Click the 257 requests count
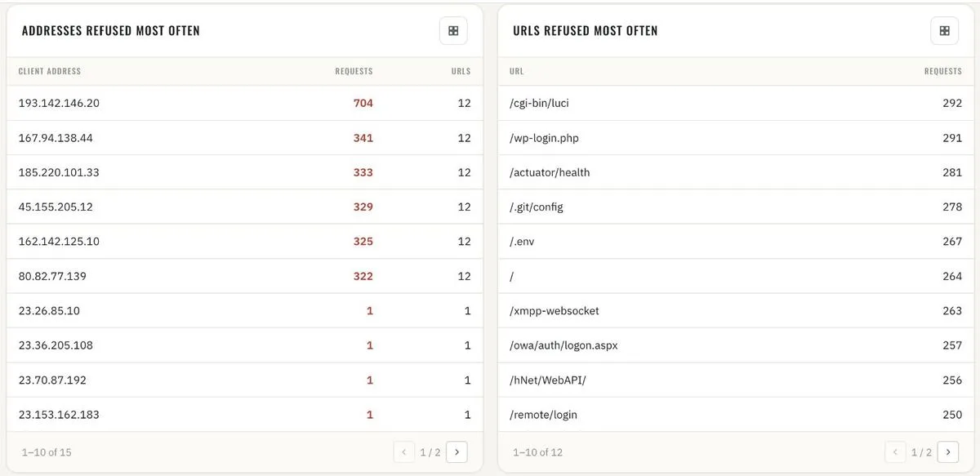This screenshot has width=980, height=476. coord(952,345)
